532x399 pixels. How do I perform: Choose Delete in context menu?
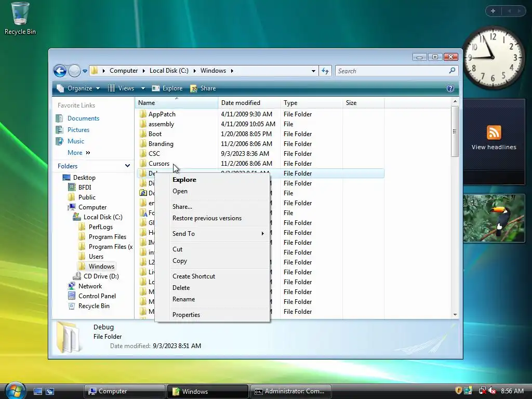(x=212, y=288)
